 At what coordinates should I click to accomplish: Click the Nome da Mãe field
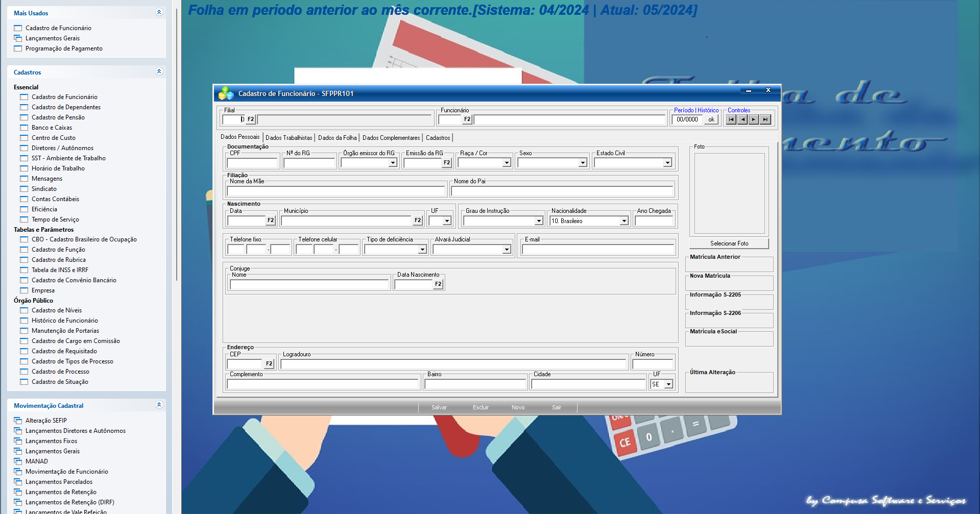336,191
